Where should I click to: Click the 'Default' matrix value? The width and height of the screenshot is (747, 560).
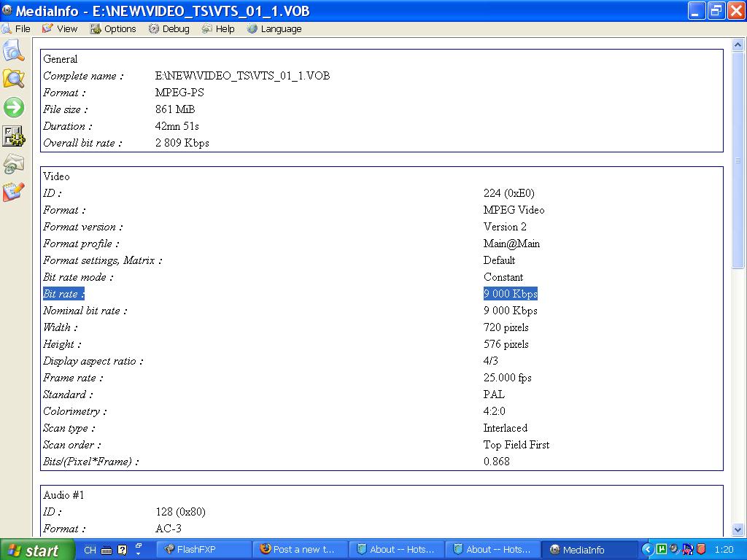[499, 260]
